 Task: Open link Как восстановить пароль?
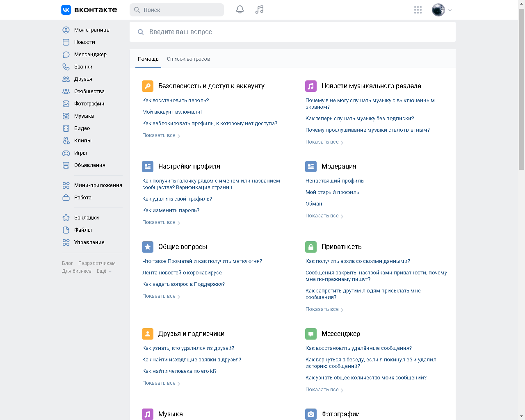176,100
